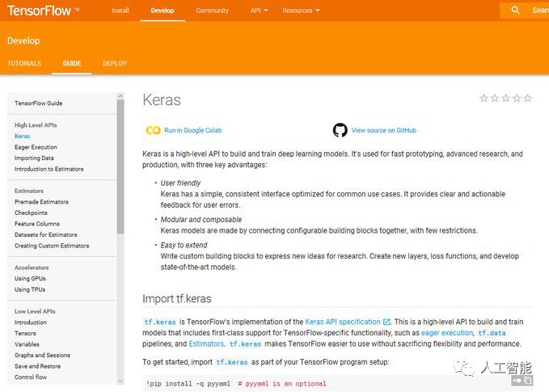Open View source on GitHub link

click(384, 130)
